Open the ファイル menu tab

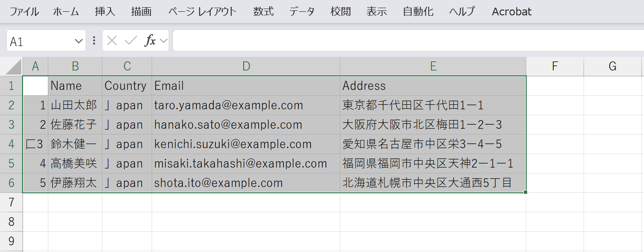click(x=24, y=12)
